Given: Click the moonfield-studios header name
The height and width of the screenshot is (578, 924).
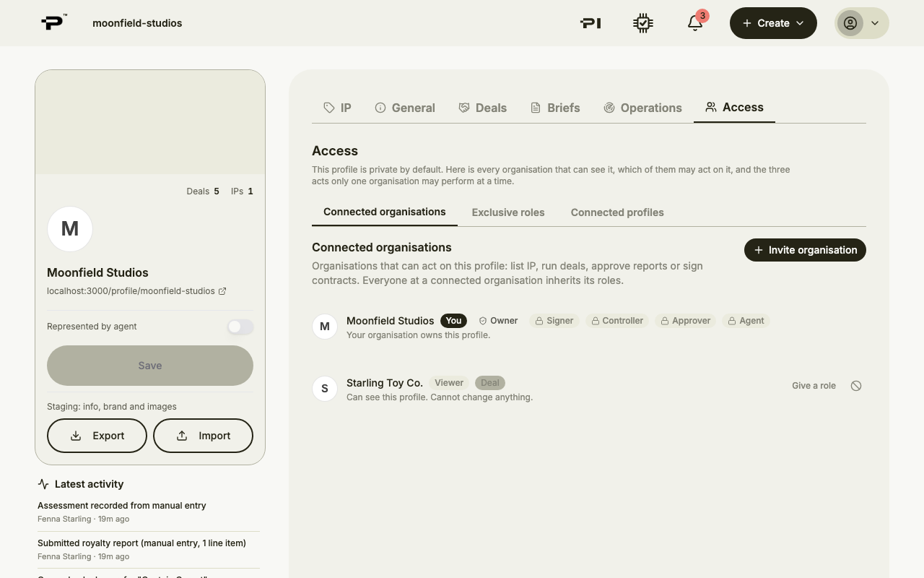Looking at the screenshot, I should (x=137, y=23).
